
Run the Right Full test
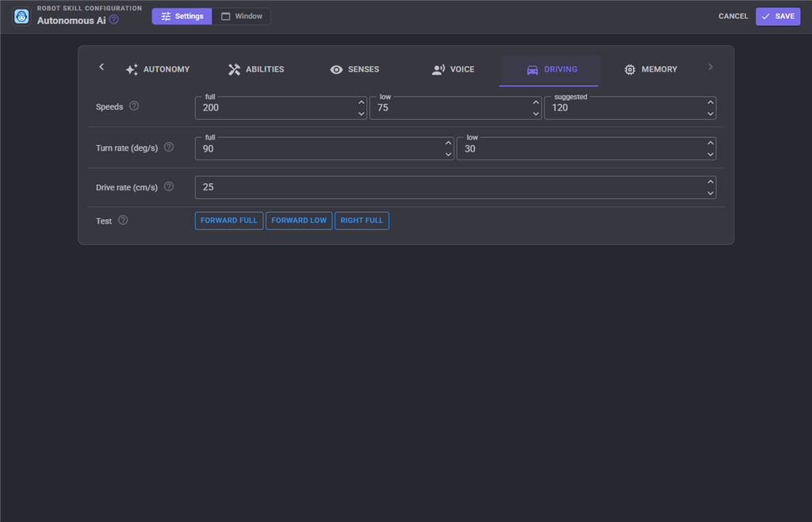click(362, 221)
